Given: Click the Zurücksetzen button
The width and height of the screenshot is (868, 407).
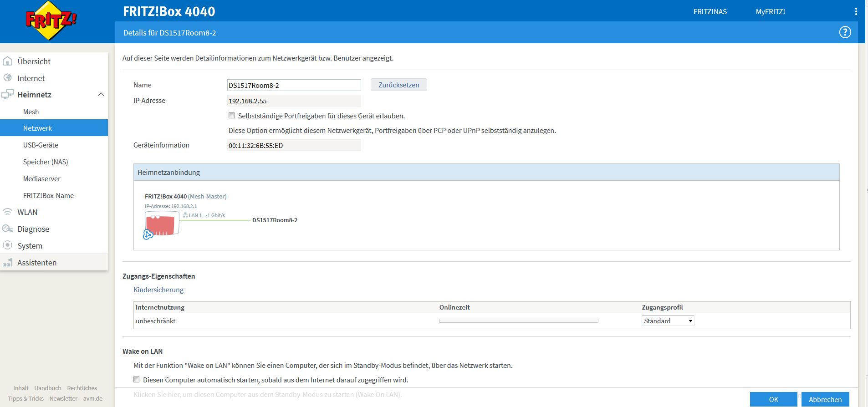Looking at the screenshot, I should [x=399, y=85].
